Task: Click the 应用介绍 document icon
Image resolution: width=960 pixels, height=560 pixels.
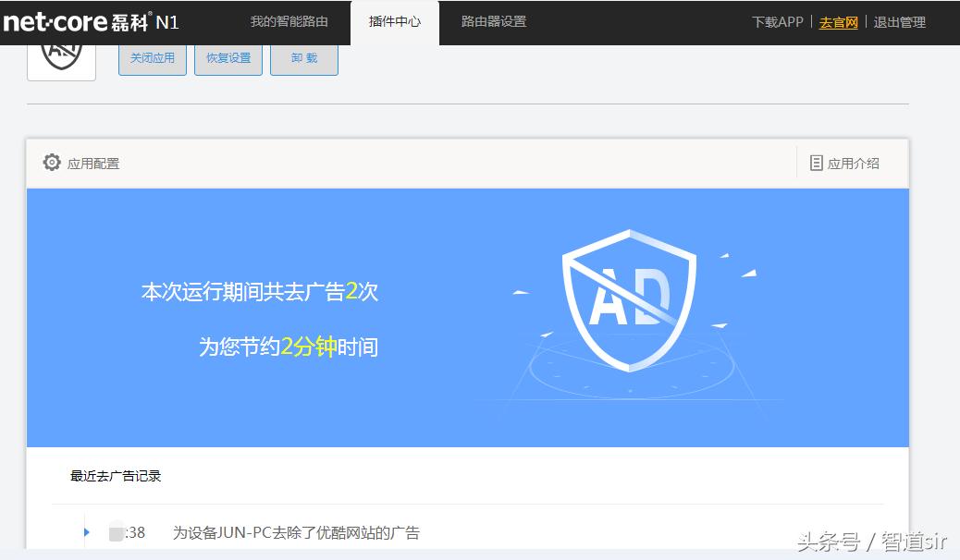Action: click(x=817, y=162)
